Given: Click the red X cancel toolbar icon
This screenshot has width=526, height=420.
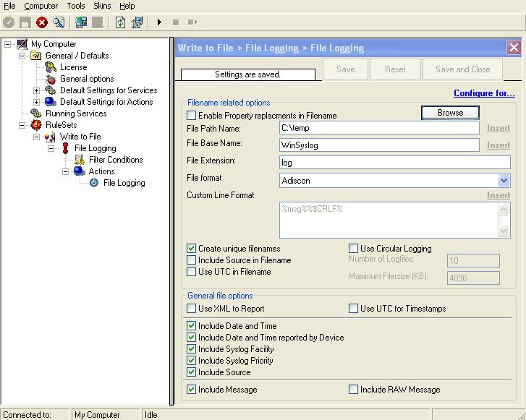Looking at the screenshot, I should [42, 22].
